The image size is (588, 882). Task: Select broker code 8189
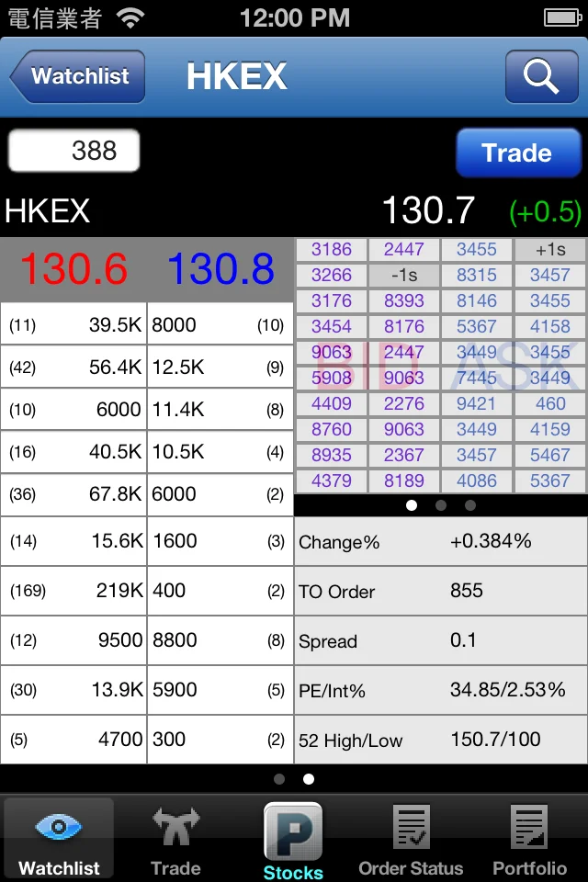[404, 481]
